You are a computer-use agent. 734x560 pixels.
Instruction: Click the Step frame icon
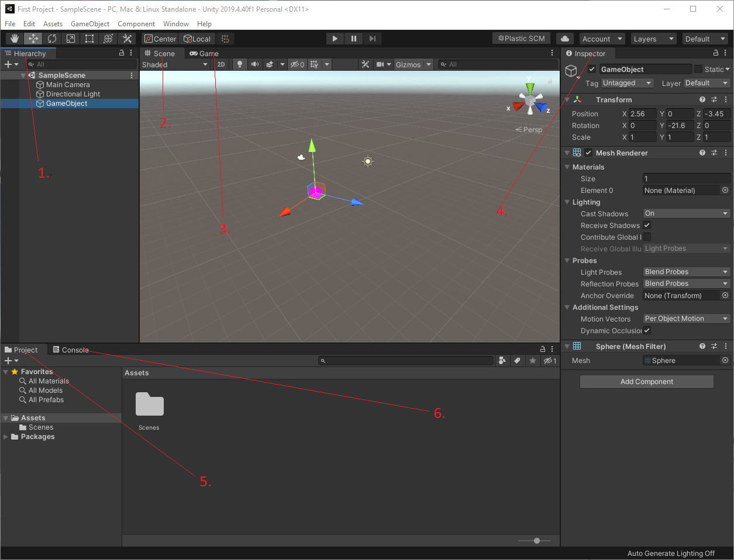coord(373,38)
